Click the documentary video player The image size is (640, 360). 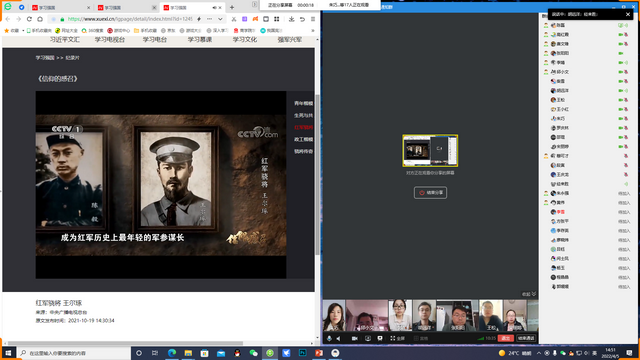click(x=161, y=184)
